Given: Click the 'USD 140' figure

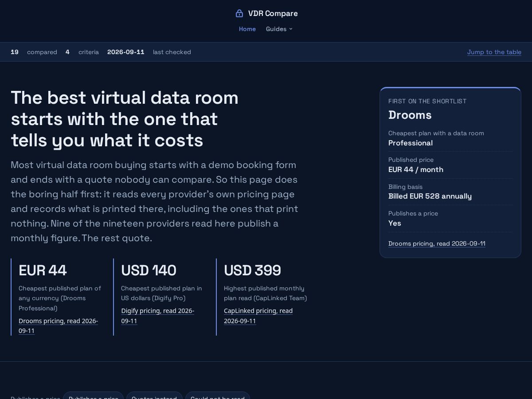Looking at the screenshot, I should 149,270.
